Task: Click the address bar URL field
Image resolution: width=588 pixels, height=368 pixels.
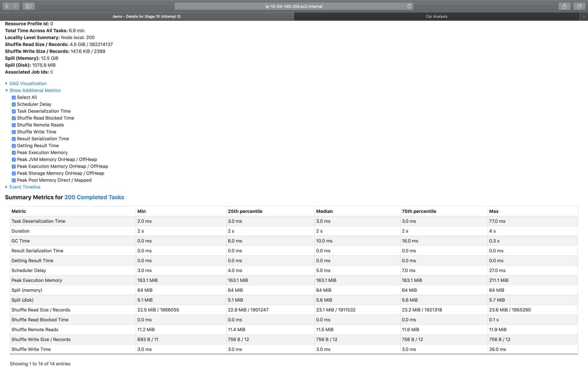Action: [293, 6]
